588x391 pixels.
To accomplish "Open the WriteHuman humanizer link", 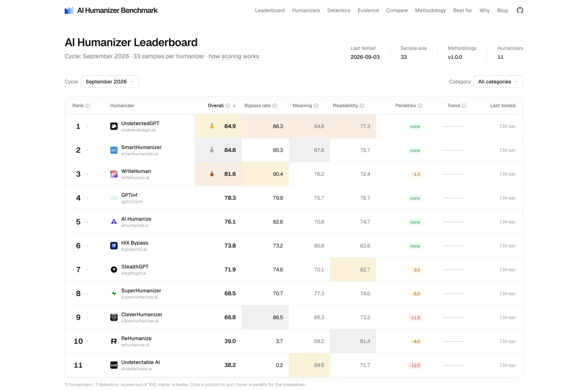I will [136, 171].
